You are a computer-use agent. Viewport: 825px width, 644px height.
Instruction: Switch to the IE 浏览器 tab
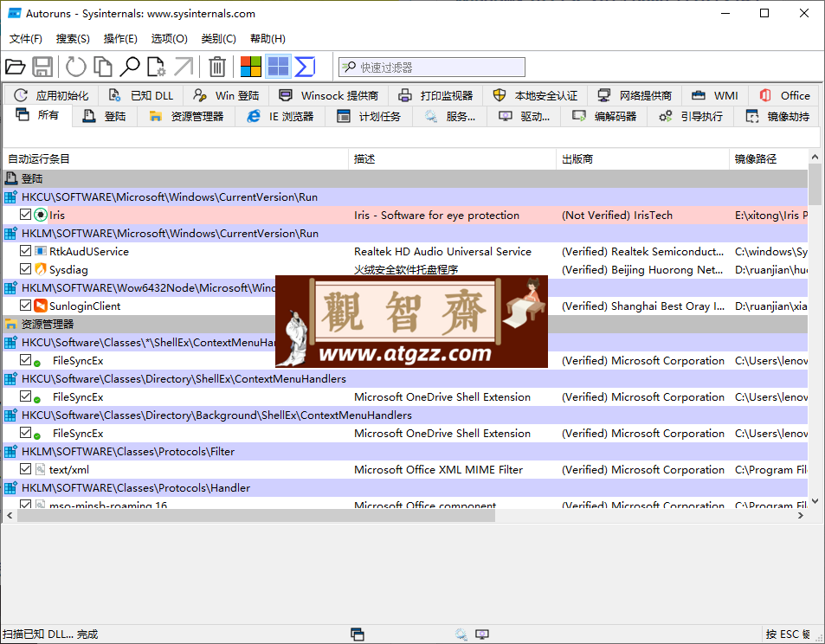(x=281, y=116)
